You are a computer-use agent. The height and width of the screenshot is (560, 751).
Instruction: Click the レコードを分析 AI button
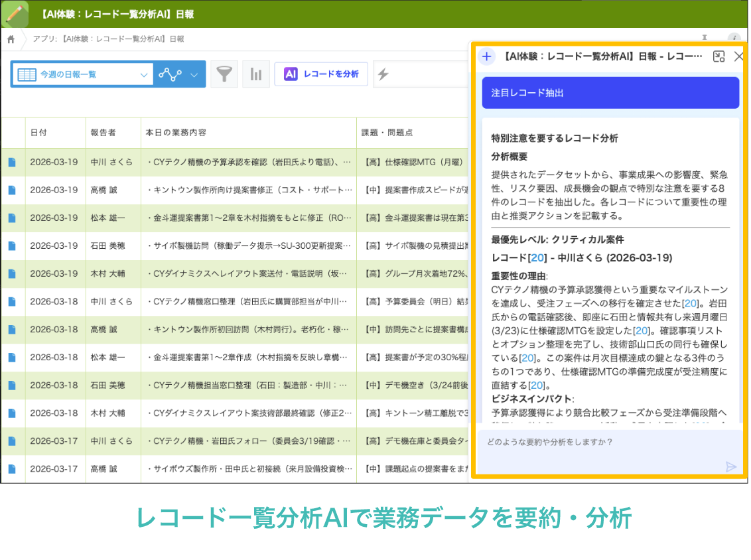(x=321, y=74)
